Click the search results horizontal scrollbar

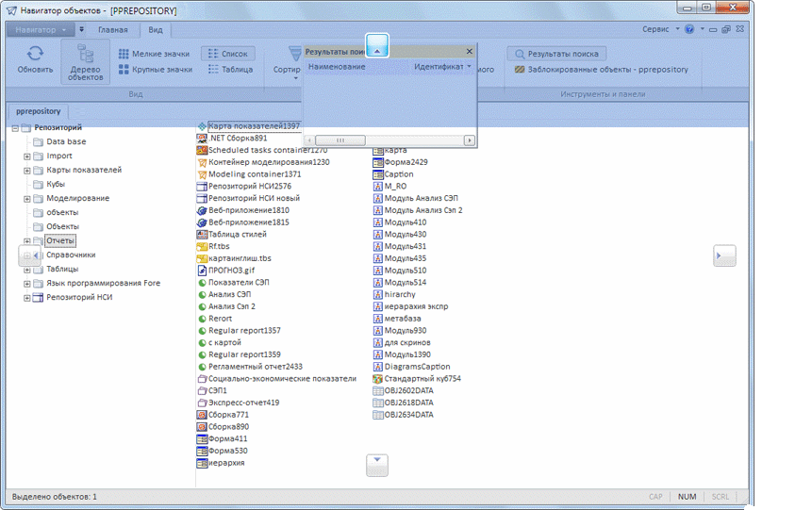coord(389,140)
